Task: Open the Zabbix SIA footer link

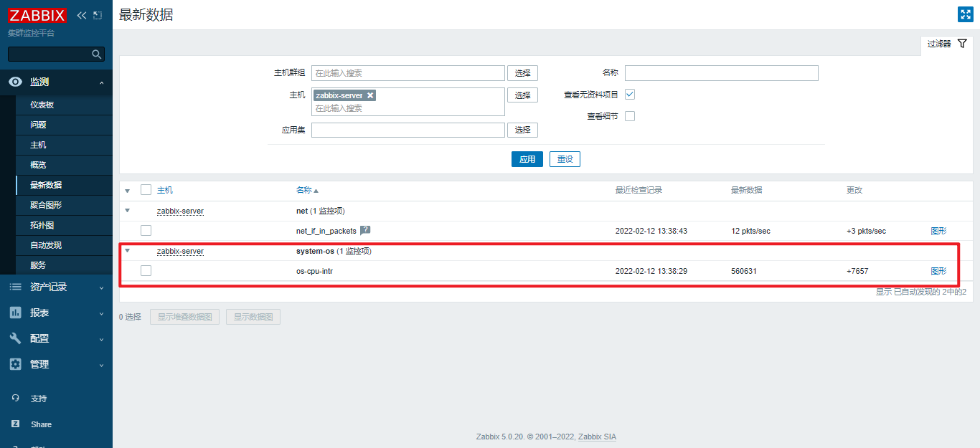Action: (597, 437)
